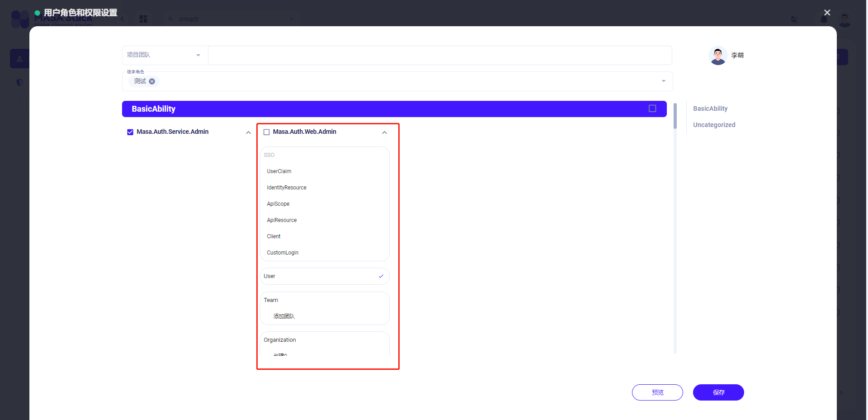Select the user management icon in the sidebar
The height and width of the screenshot is (420, 868).
19,58
